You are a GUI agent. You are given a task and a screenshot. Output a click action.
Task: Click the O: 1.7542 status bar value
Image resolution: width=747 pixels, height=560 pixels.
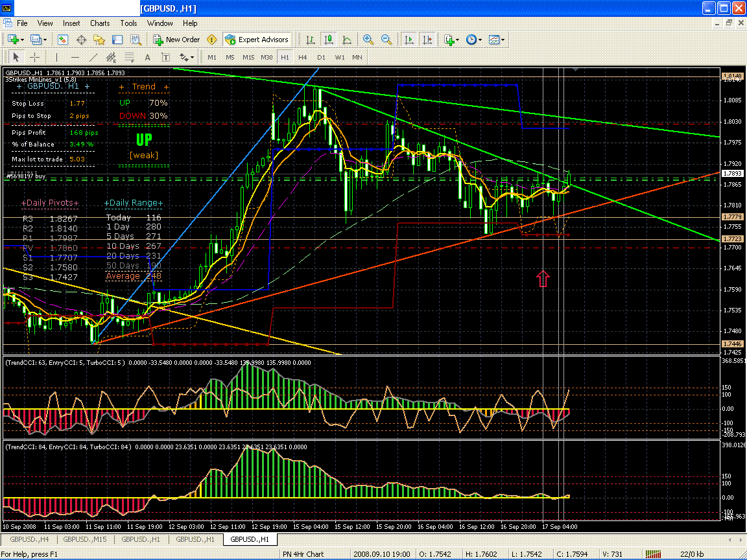pos(436,554)
